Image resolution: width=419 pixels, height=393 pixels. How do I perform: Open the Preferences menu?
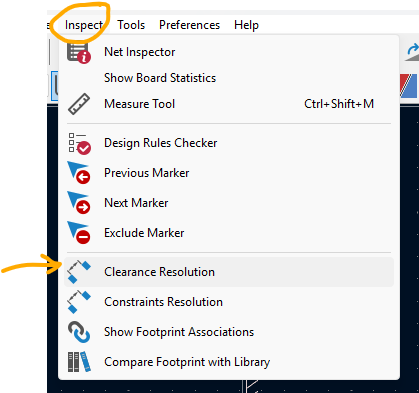[189, 25]
